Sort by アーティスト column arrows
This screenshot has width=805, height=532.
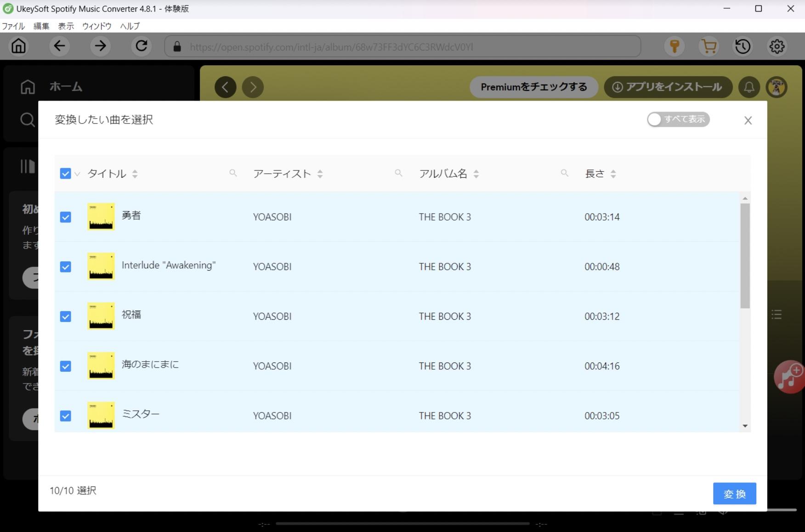[x=320, y=174]
